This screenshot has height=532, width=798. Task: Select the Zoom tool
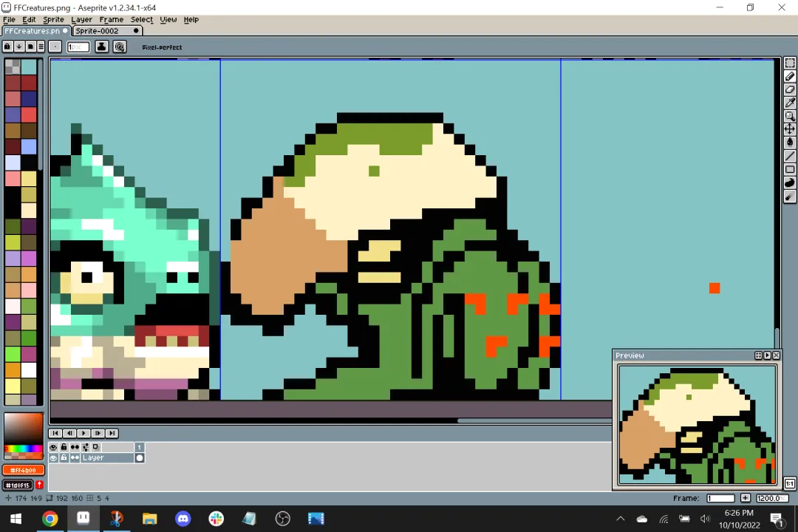tap(789, 116)
